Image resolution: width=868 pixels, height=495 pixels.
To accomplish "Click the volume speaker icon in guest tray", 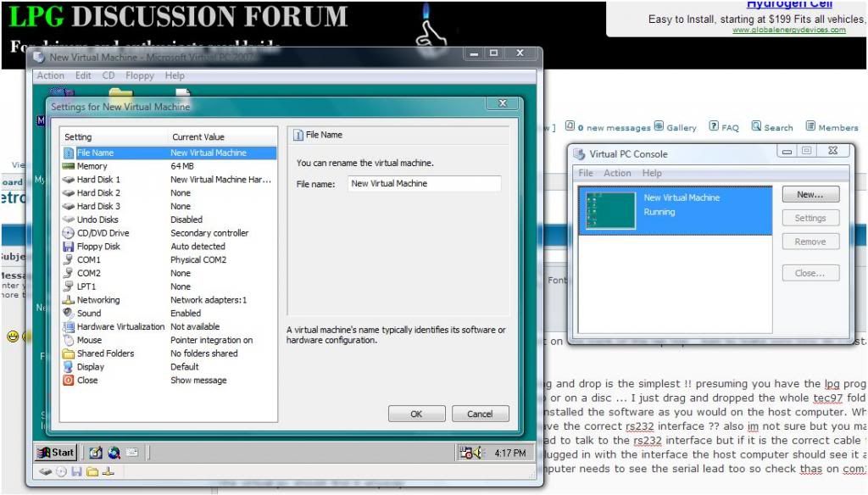I will pos(478,453).
